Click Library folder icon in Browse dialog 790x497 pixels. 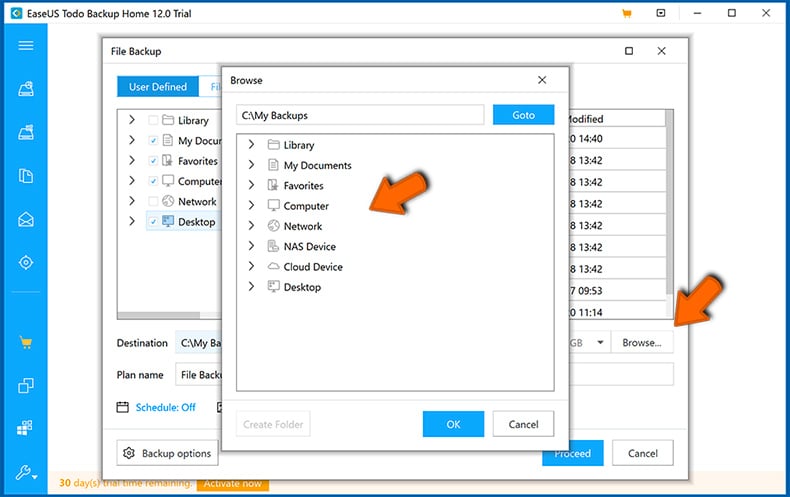pyautogui.click(x=274, y=145)
